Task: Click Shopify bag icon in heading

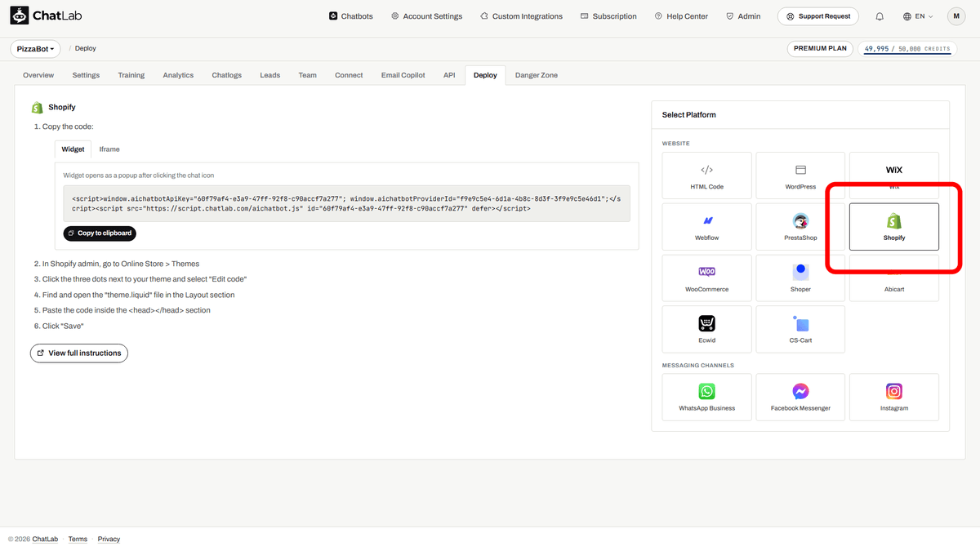Action: click(37, 107)
